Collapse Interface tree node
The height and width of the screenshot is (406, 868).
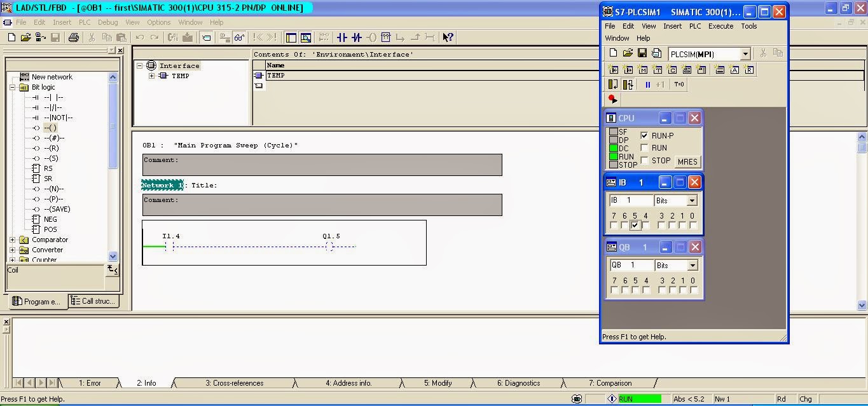point(140,65)
